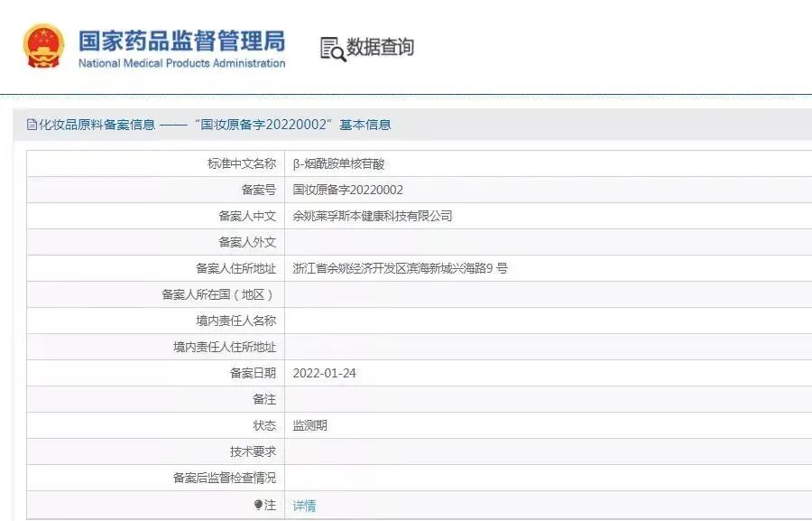
Task: Select the header bar above the record table
Action: point(406,124)
